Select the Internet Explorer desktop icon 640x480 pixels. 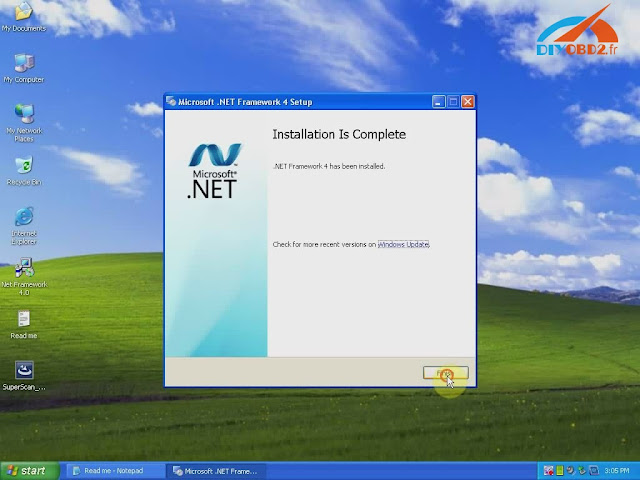[24, 226]
